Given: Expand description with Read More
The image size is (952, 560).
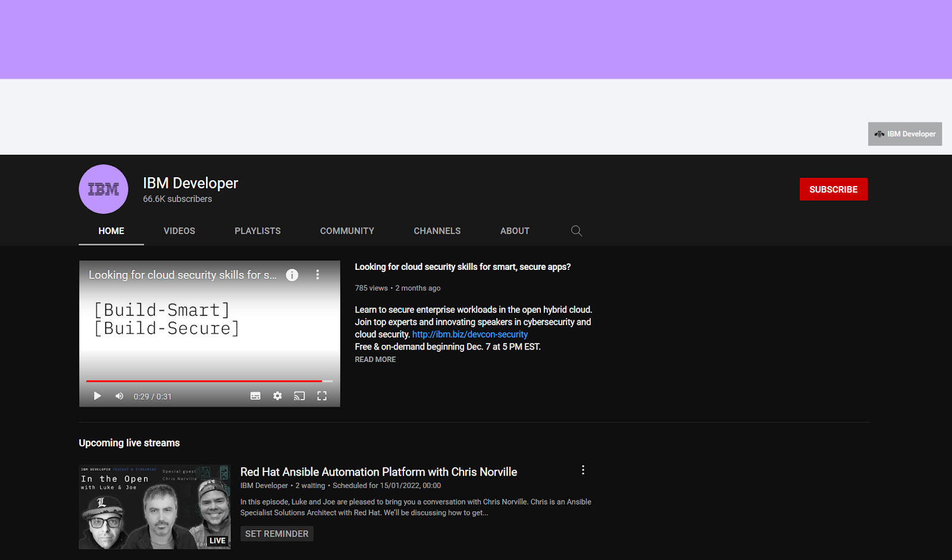Looking at the screenshot, I should 375,360.
